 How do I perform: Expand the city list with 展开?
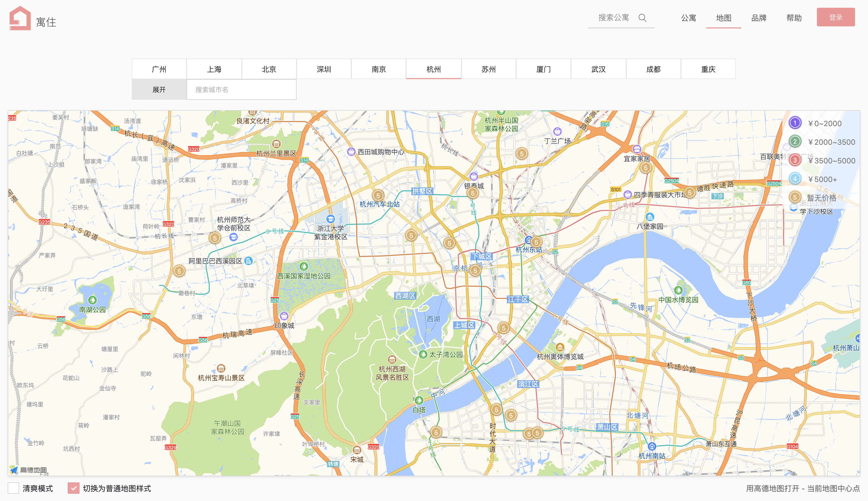point(159,89)
